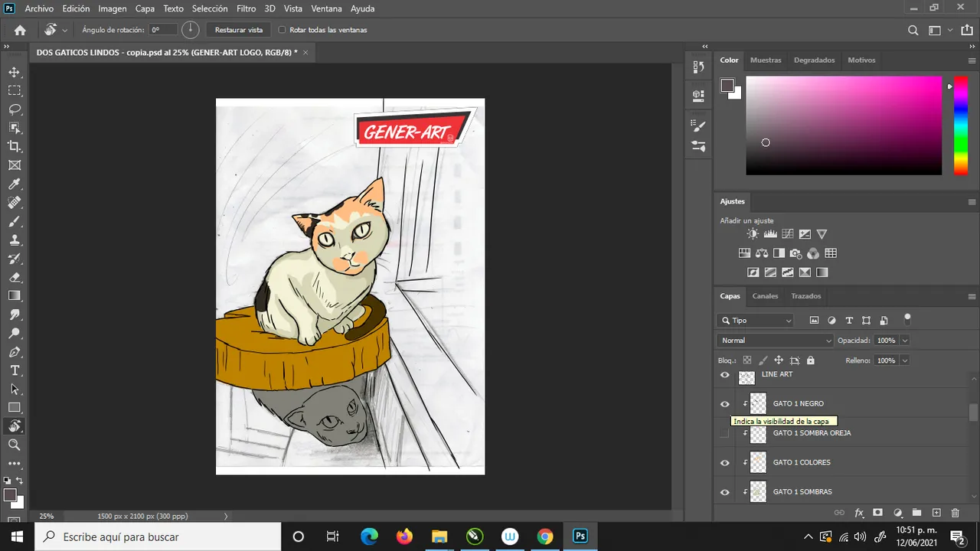980x551 pixels.
Task: Add a layer mask
Action: (878, 513)
